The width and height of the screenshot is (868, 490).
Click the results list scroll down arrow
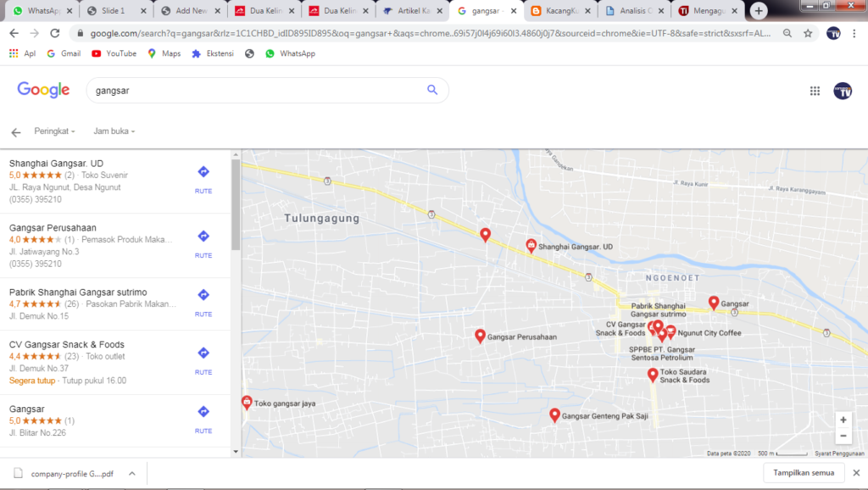click(x=236, y=452)
